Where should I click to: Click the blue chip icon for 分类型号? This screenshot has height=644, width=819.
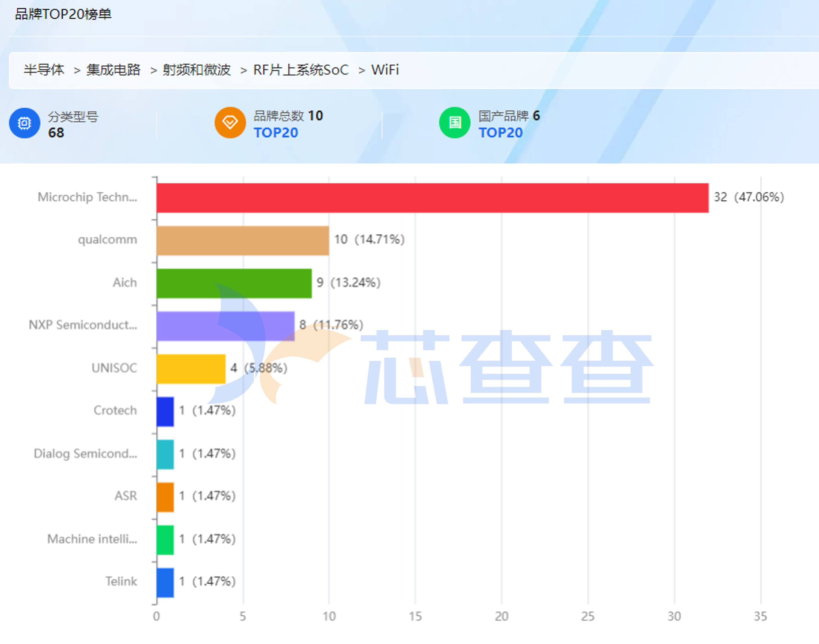pyautogui.click(x=24, y=123)
